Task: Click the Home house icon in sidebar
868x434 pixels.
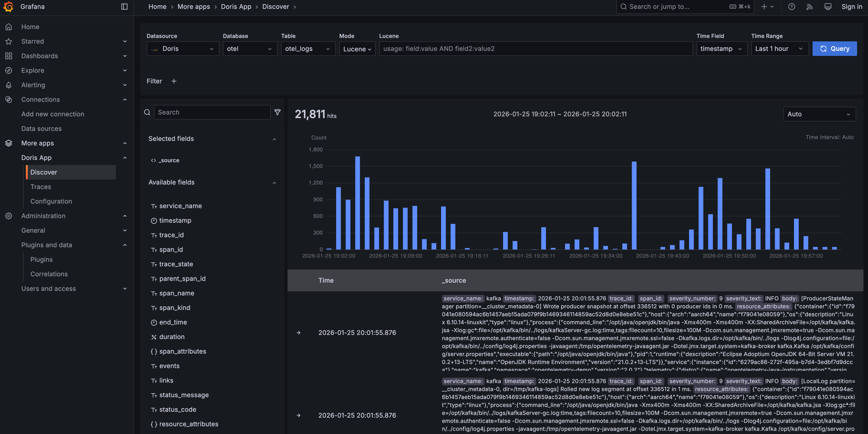Action: 9,27
